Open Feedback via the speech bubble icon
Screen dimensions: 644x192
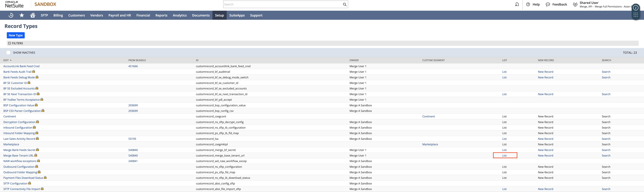pos(548,4)
